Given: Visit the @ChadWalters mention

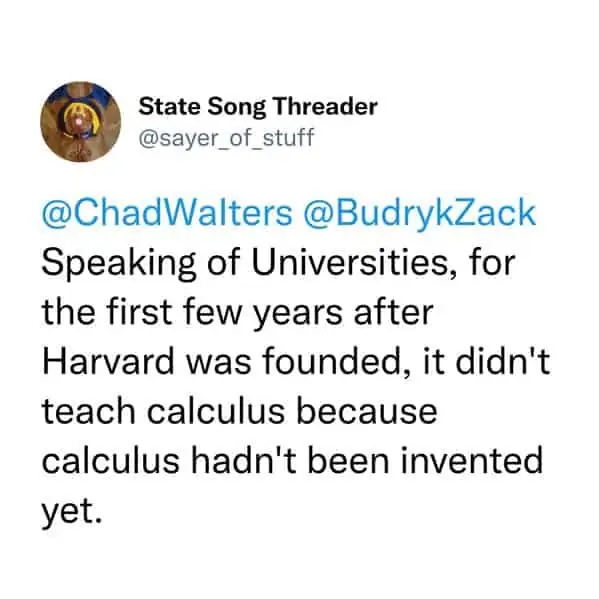Looking at the screenshot, I should [167, 214].
